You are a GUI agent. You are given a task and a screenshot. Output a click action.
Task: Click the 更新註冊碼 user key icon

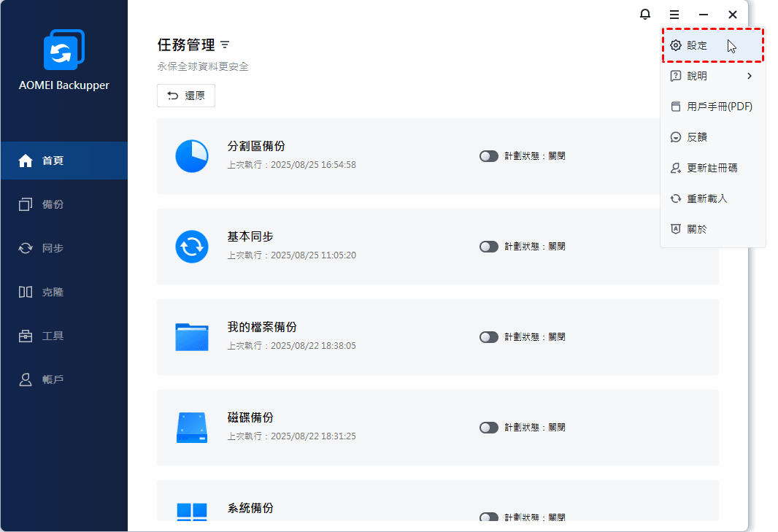tap(676, 169)
